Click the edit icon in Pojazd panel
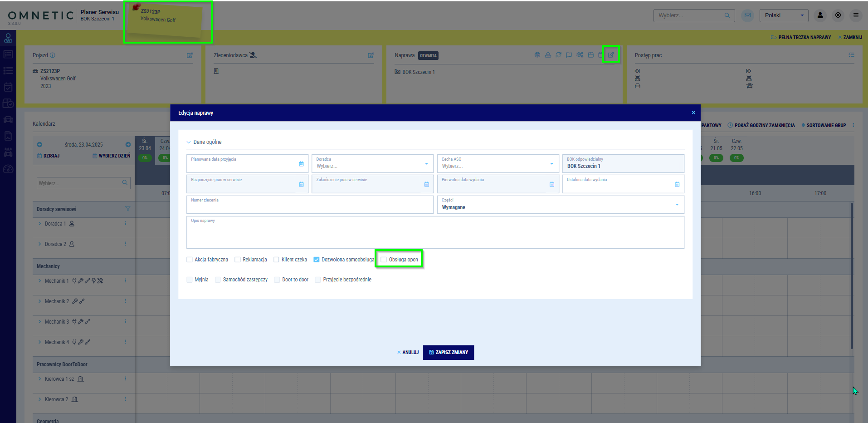The width and height of the screenshot is (868, 423). (x=190, y=55)
